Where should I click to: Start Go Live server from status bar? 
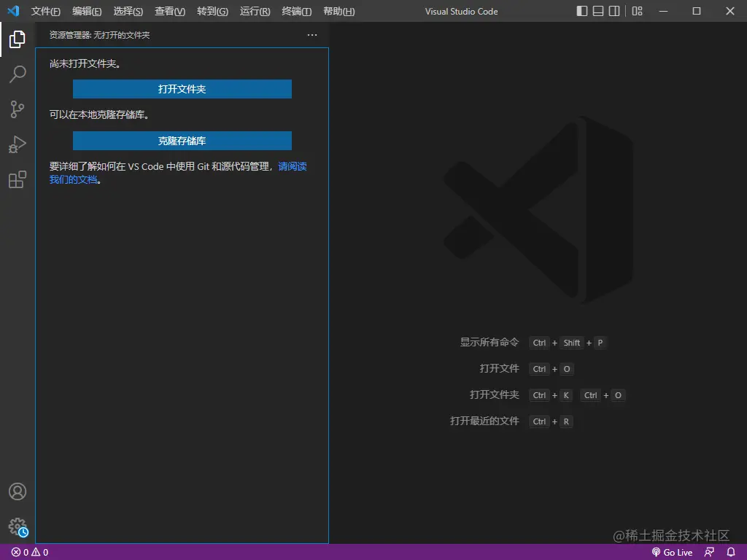(x=672, y=553)
